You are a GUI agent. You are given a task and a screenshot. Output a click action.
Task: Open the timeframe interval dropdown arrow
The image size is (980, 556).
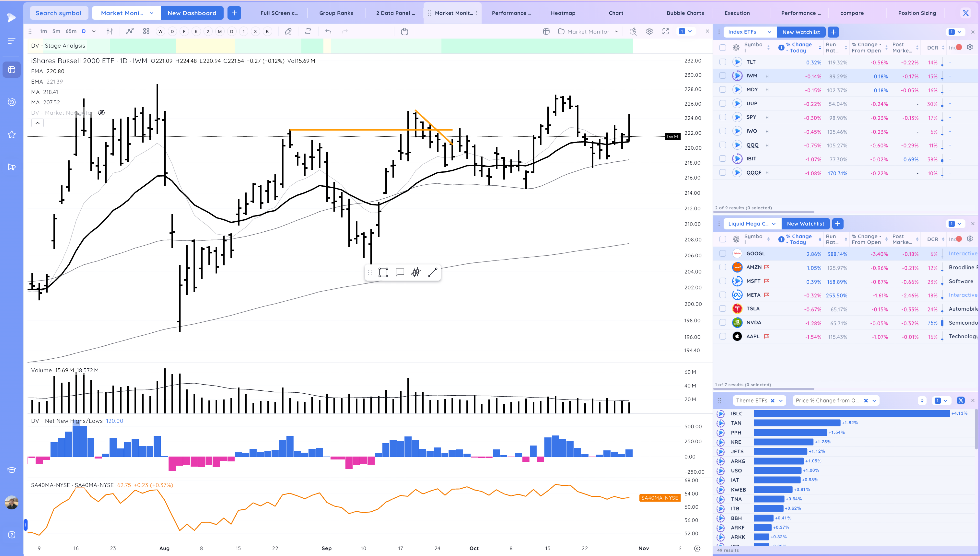coord(94,31)
